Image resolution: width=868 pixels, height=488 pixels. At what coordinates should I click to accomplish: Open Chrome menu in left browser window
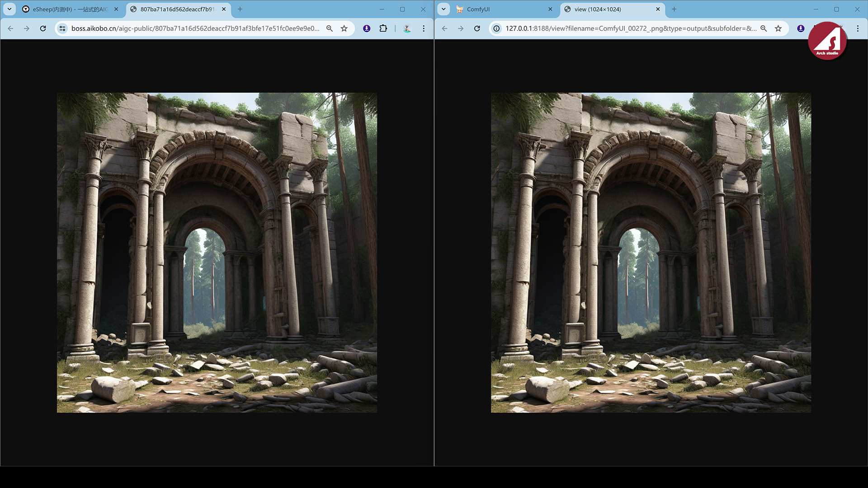click(424, 28)
